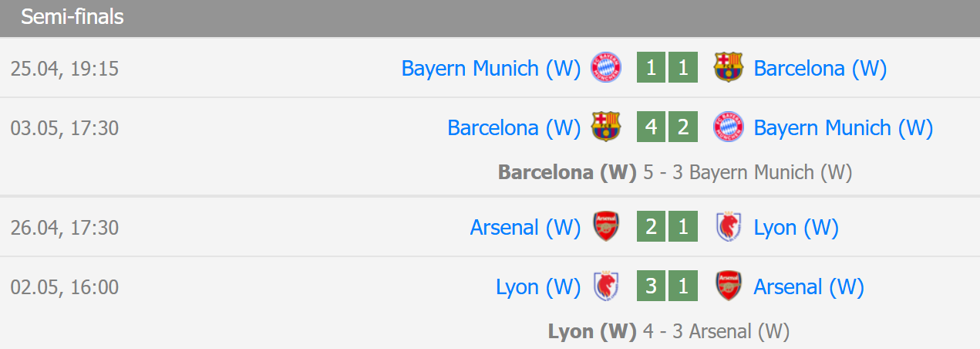Click the 3-1 score of Lyon vs Arsenal
This screenshot has width=980, height=349.
point(667,286)
